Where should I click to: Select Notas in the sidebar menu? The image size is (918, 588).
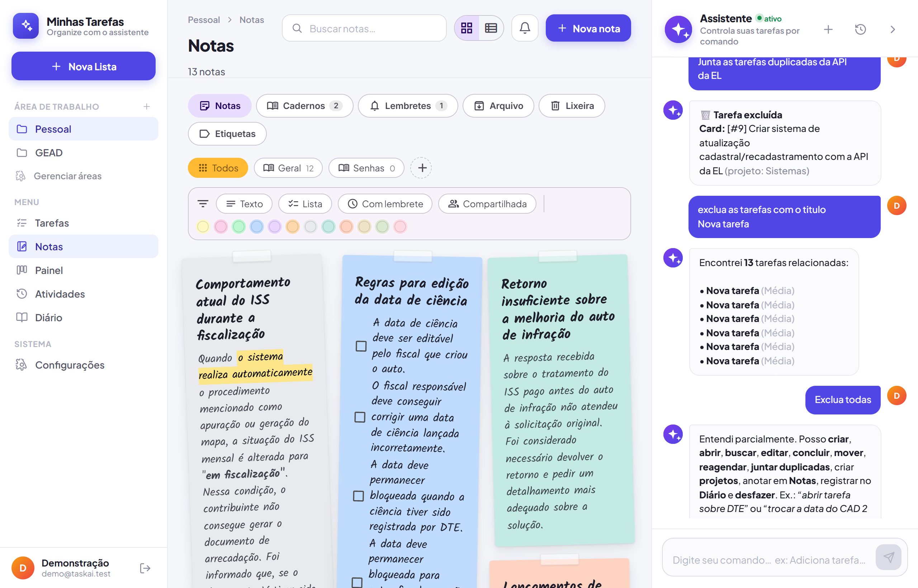83,247
